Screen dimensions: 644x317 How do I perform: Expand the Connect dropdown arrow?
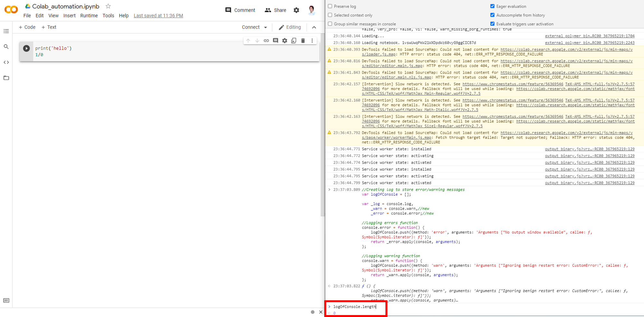click(x=266, y=27)
